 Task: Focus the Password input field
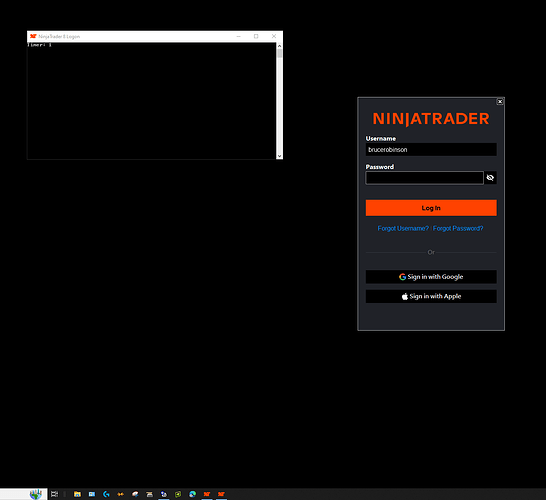[424, 178]
